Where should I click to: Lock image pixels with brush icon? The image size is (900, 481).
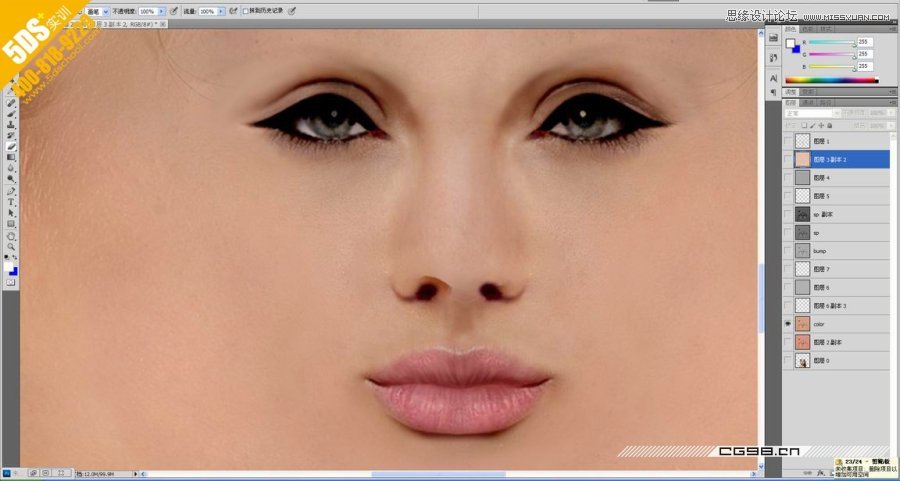point(813,125)
